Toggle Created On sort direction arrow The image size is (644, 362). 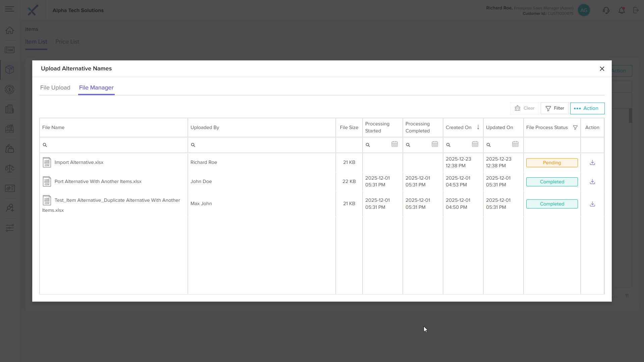pyautogui.click(x=478, y=127)
